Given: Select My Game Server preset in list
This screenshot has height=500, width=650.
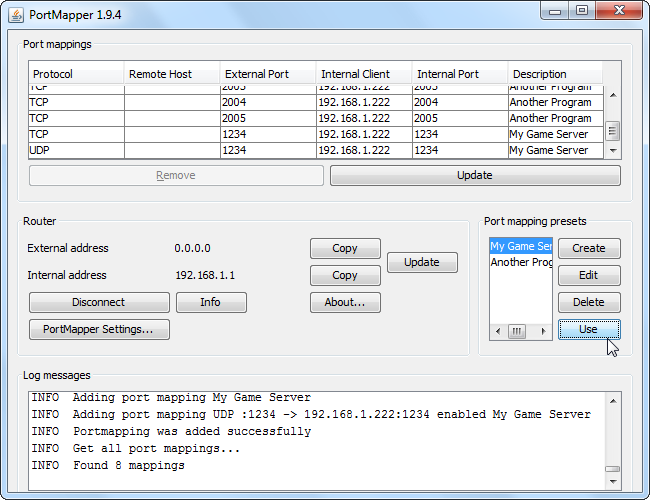Looking at the screenshot, I should pos(520,246).
